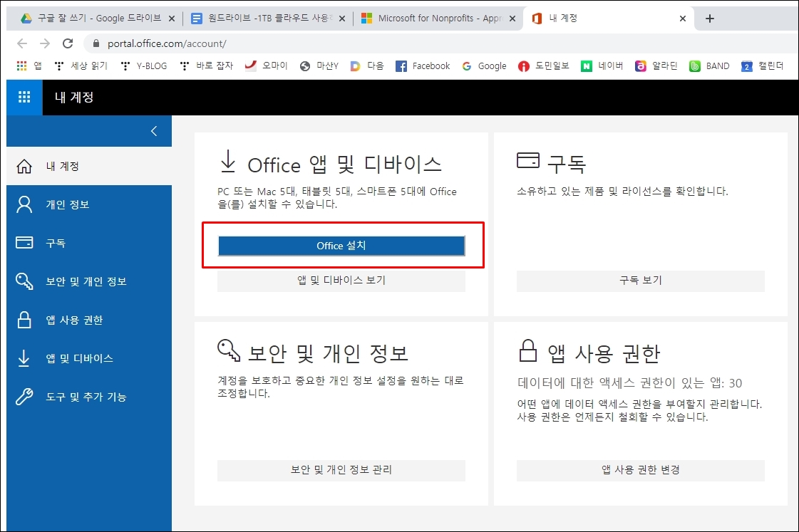Click the card icon beside sidebar 구독
This screenshot has width=799, height=532.
(24, 243)
